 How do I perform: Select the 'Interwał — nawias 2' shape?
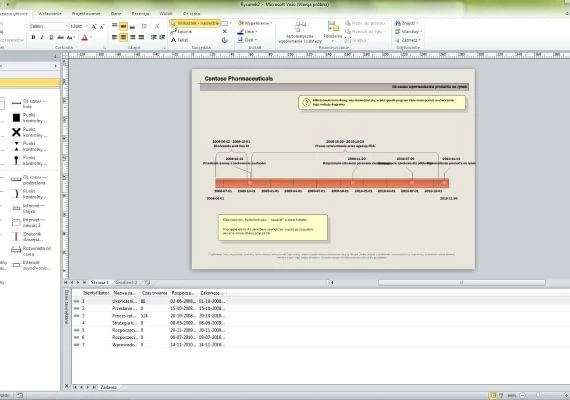(x=30, y=222)
